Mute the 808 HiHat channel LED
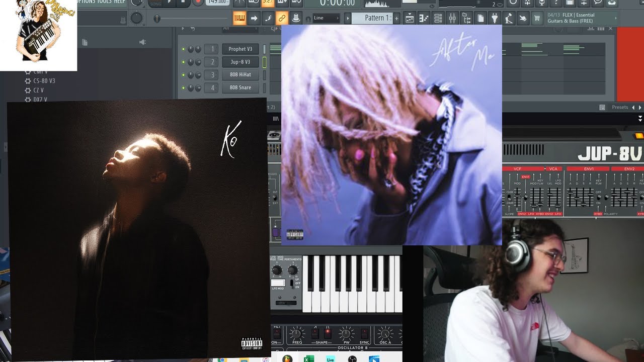The image size is (644, 362). [x=183, y=75]
